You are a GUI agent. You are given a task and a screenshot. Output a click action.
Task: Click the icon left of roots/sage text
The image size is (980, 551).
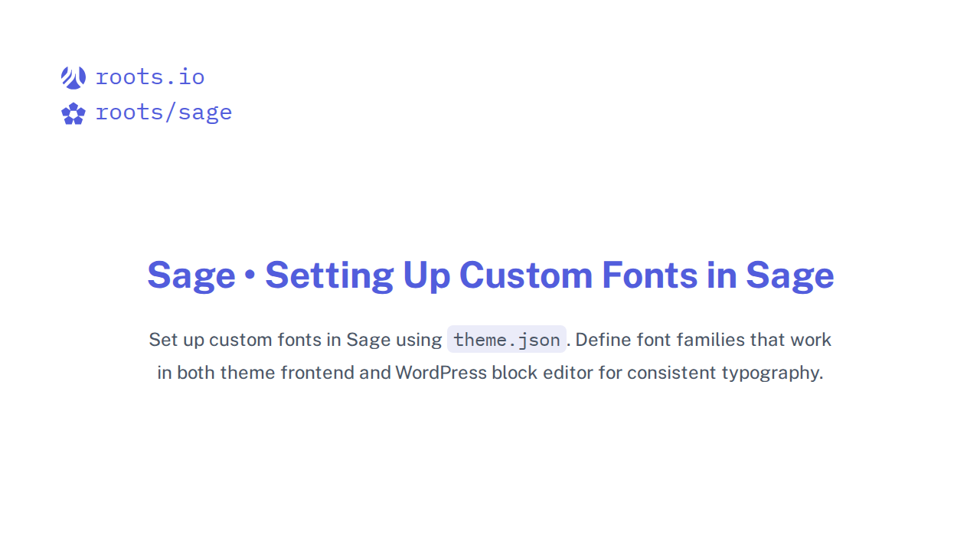click(x=73, y=112)
